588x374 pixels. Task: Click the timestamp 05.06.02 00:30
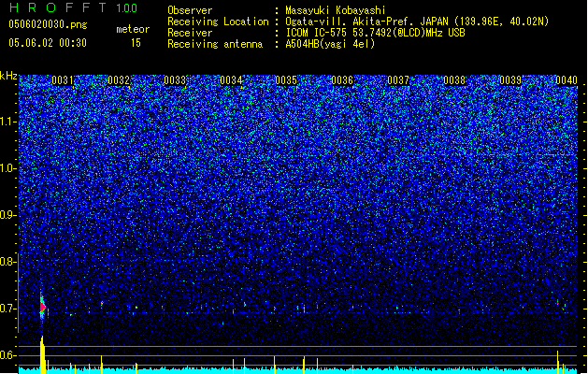click(x=48, y=43)
